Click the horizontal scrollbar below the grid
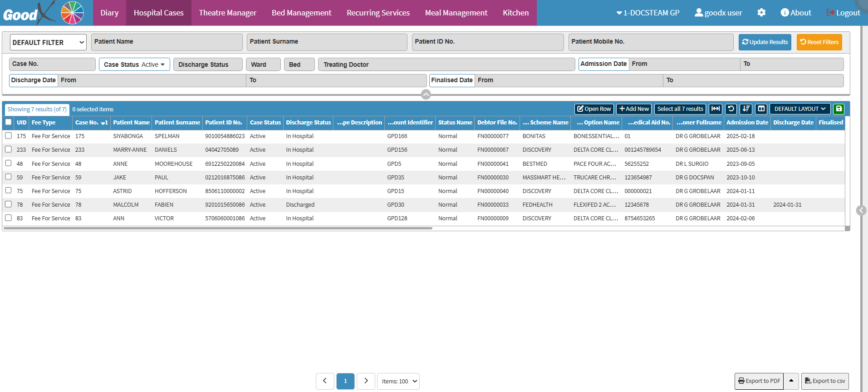This screenshot has height=392, width=868. coord(218,228)
